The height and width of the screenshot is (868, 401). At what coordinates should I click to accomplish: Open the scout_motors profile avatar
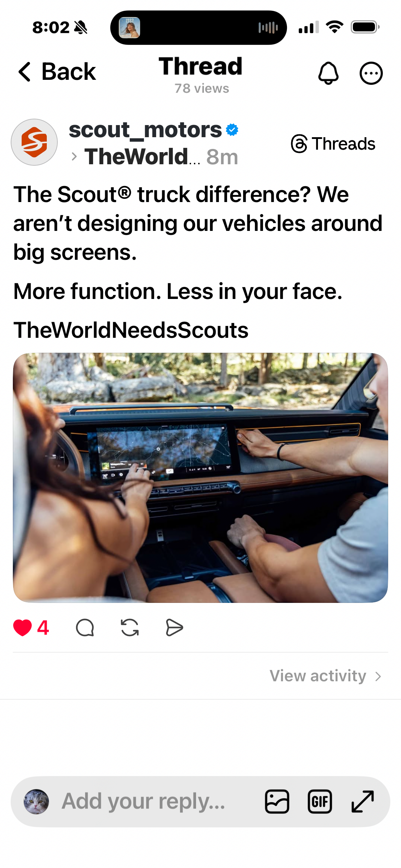[x=34, y=142]
